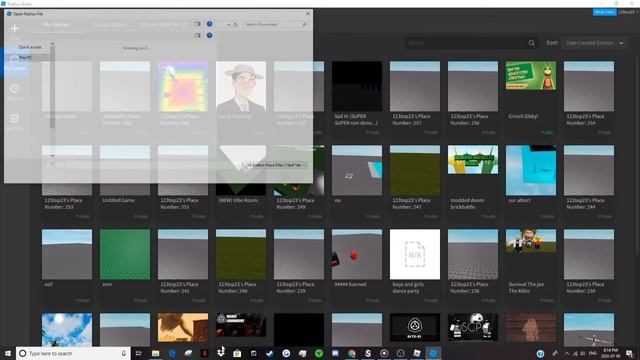Click the search icon in Search Documents box
The image size is (640, 360).
pyautogui.click(x=304, y=24)
